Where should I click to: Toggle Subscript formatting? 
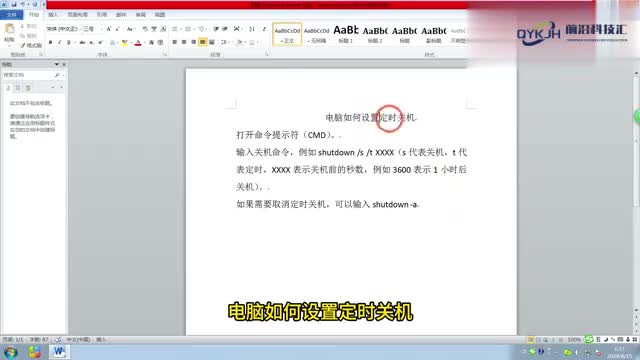(91, 42)
